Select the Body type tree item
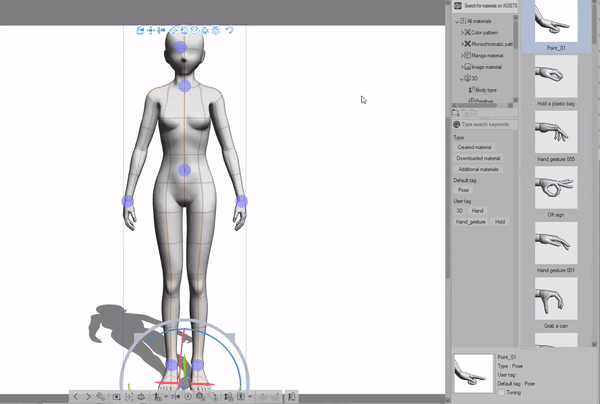This screenshot has height=404, width=600. [483, 90]
